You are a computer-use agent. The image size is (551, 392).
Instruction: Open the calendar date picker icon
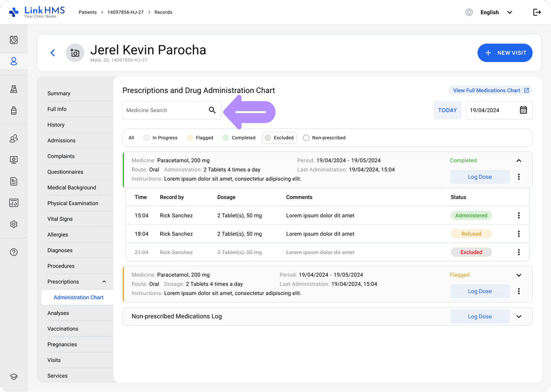(523, 110)
